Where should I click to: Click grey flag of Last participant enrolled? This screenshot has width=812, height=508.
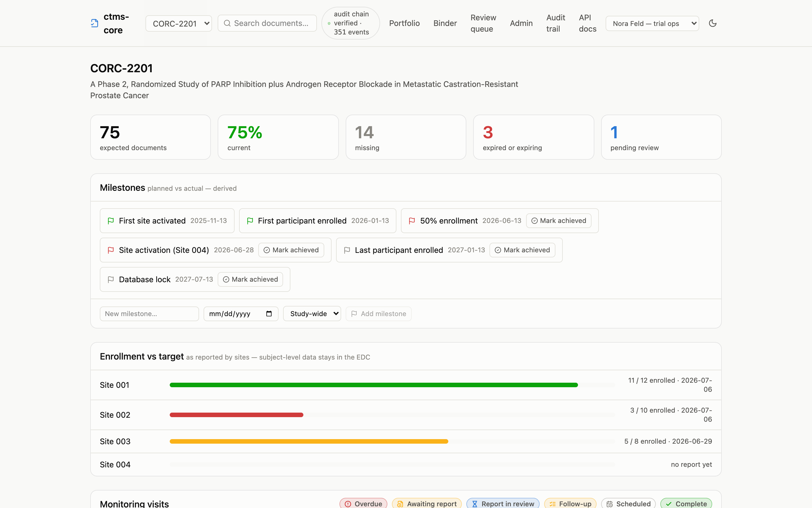pos(347,250)
